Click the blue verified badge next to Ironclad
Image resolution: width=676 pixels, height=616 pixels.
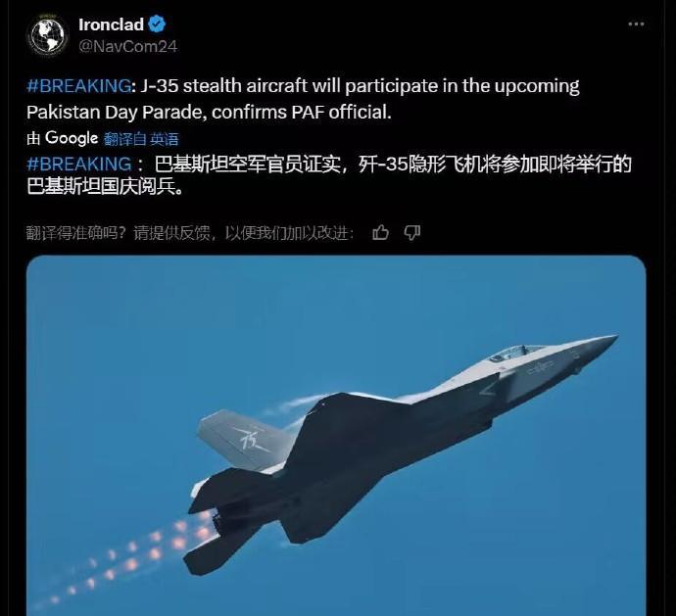coord(157,24)
